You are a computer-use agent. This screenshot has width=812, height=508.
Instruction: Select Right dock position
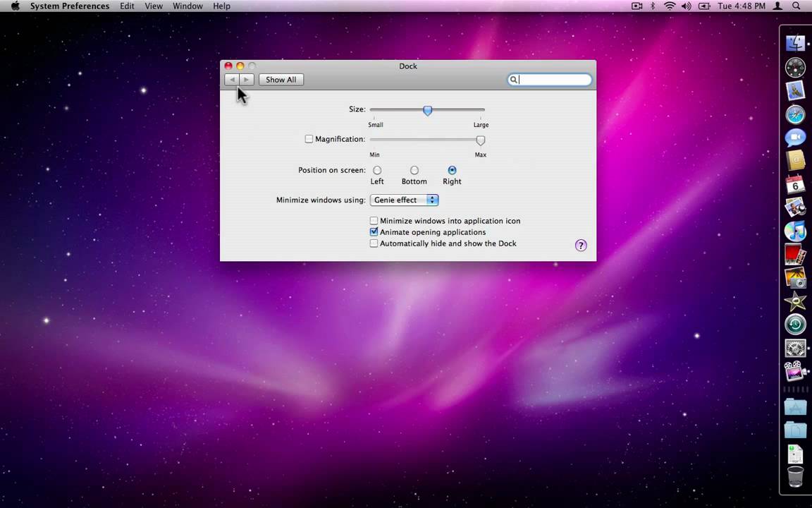point(452,170)
